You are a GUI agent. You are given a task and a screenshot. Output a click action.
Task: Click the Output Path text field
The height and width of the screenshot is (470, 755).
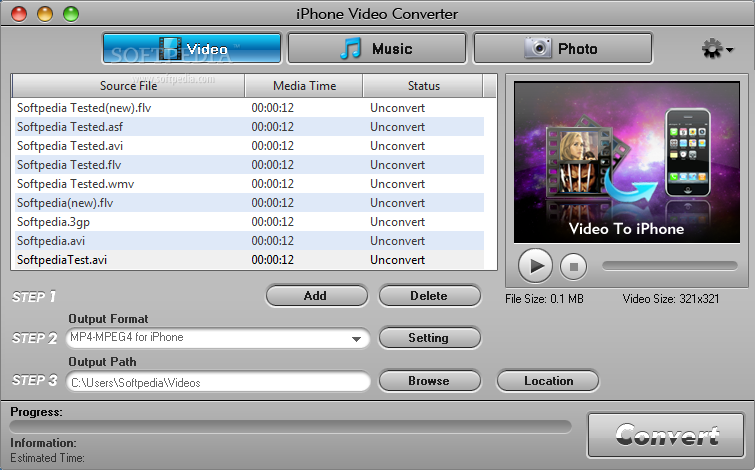[x=218, y=382]
